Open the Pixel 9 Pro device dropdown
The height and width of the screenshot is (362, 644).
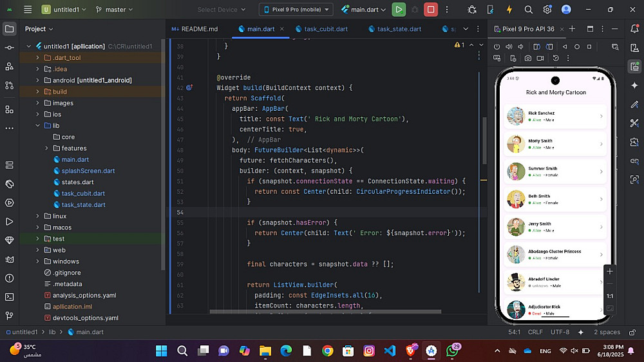coord(296,10)
